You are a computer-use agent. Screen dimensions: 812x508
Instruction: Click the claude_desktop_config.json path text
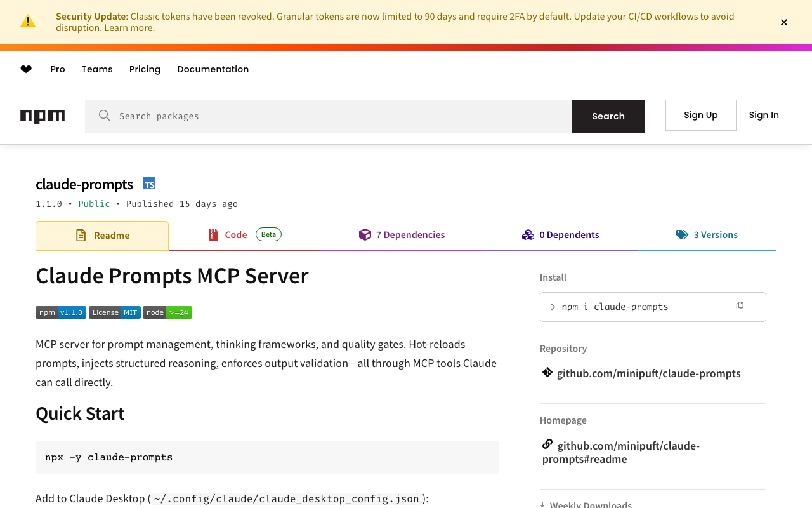pos(286,499)
